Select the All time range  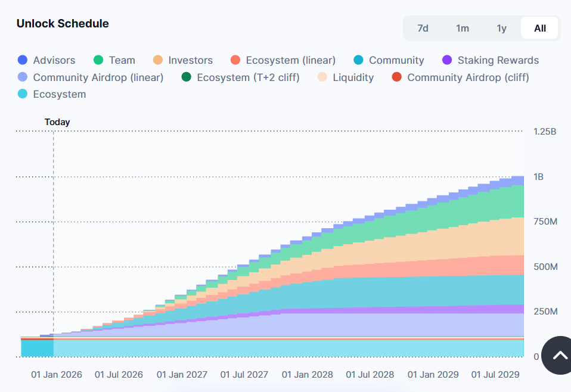click(x=540, y=28)
